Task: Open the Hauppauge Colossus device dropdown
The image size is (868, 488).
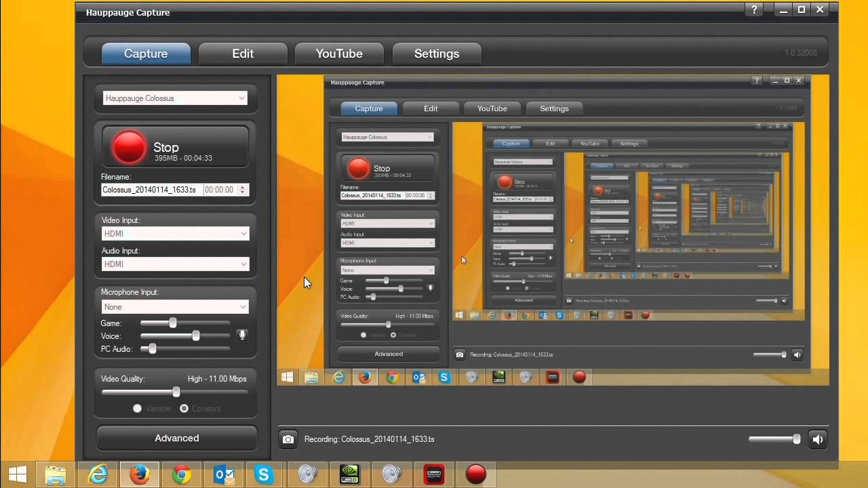Action: [x=175, y=98]
